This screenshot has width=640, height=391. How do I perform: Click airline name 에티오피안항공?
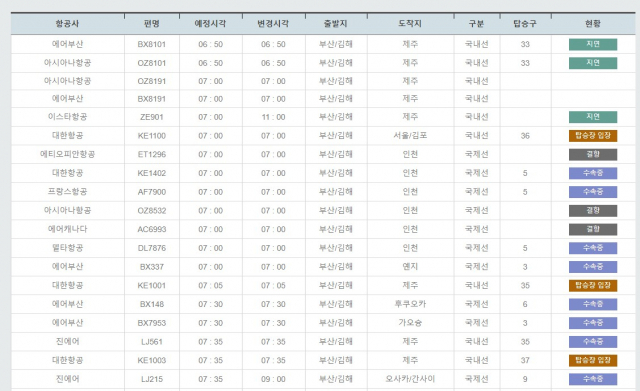(67, 154)
